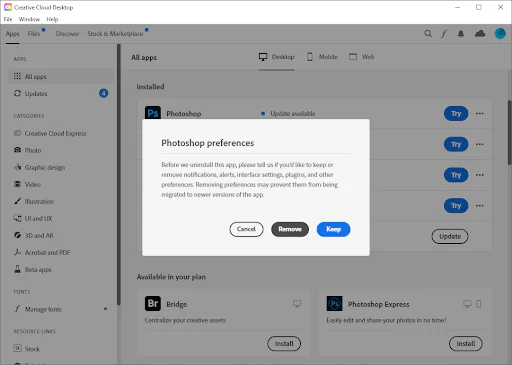Click the cloud sync status icon
The image size is (512, 365).
coord(480,34)
